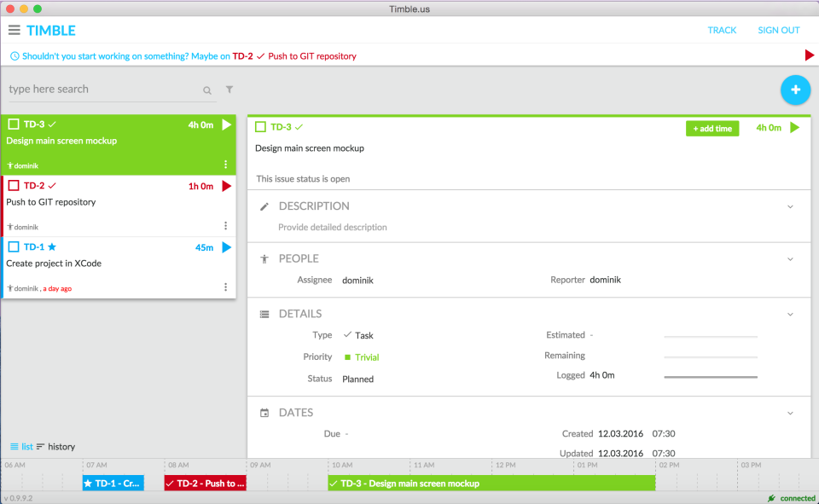Click the red play arrow in suggestion banner
The image size is (819, 504).
(x=809, y=55)
